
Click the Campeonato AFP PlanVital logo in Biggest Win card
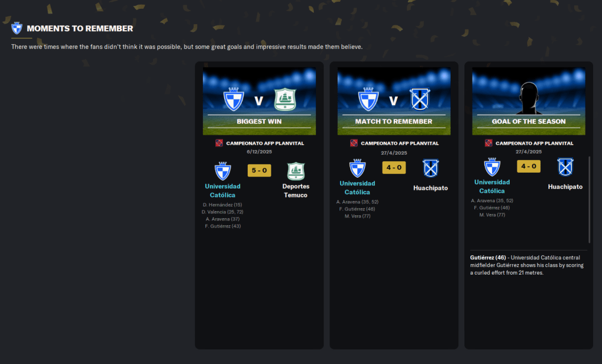(x=219, y=143)
